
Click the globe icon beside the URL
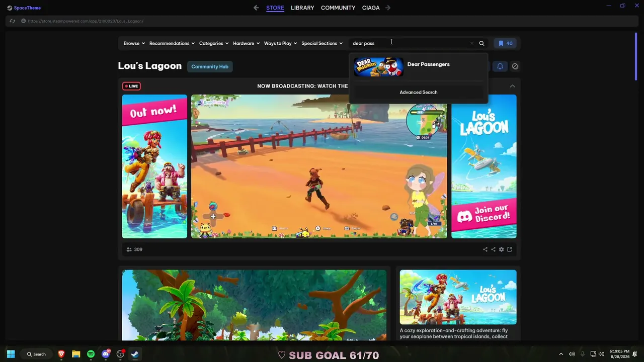23,21
